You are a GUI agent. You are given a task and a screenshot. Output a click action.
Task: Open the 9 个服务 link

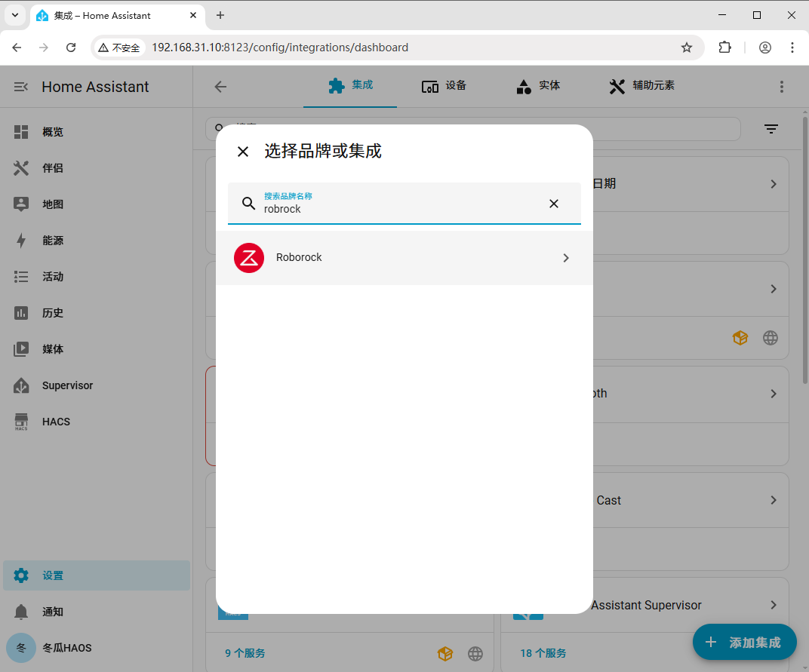(245, 653)
